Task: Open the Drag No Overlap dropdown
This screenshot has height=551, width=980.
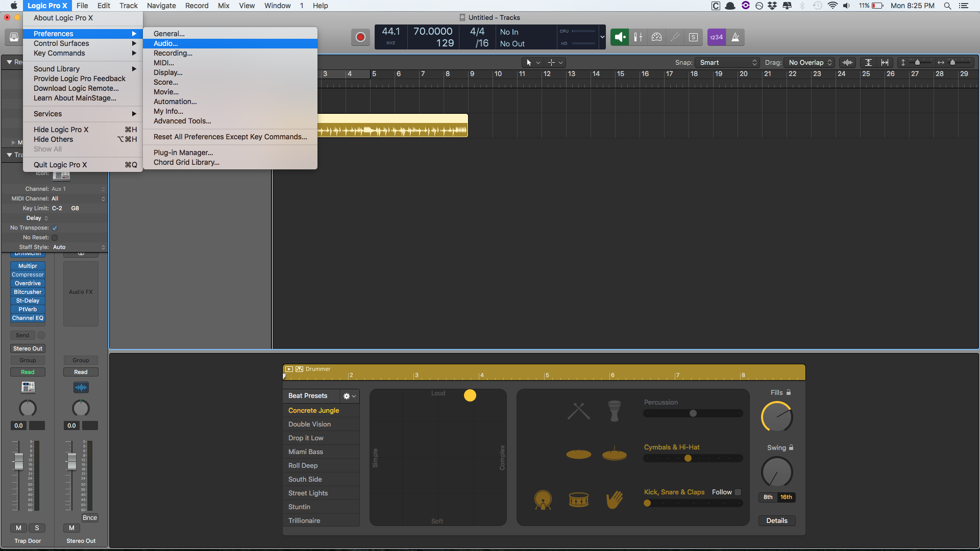Action: [x=809, y=62]
